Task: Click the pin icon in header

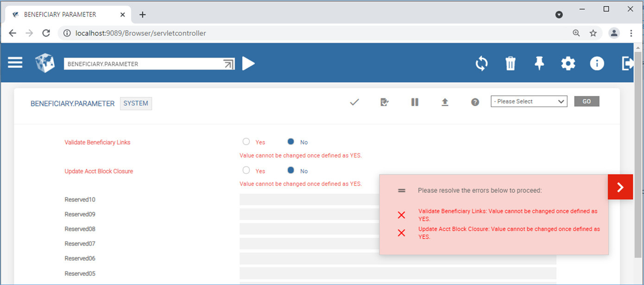Action: 539,63
